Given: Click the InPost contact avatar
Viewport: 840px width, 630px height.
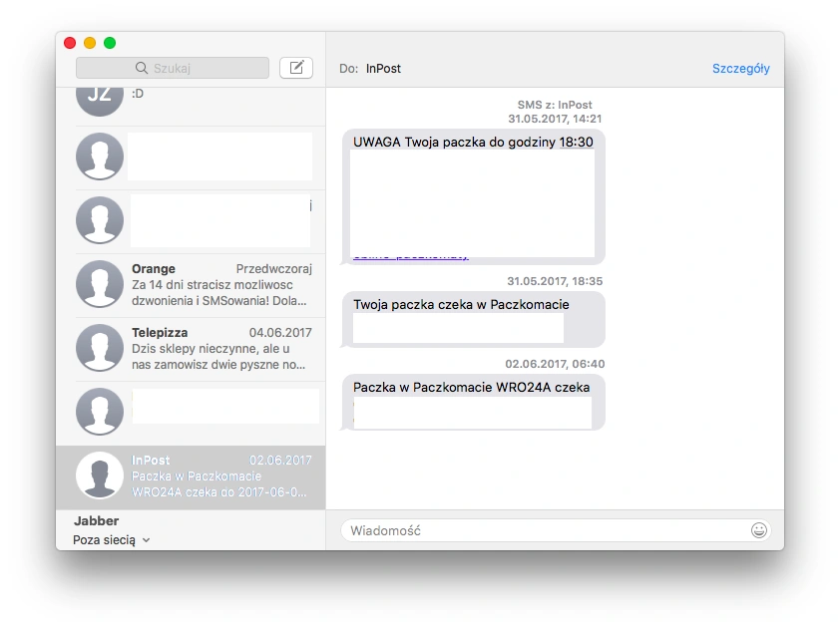Looking at the screenshot, I should [x=100, y=475].
